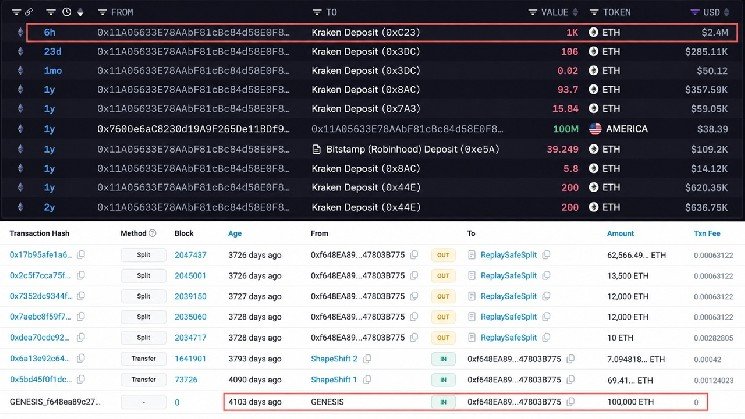Open genesis block 0
The image size is (745, 419).
point(177,402)
